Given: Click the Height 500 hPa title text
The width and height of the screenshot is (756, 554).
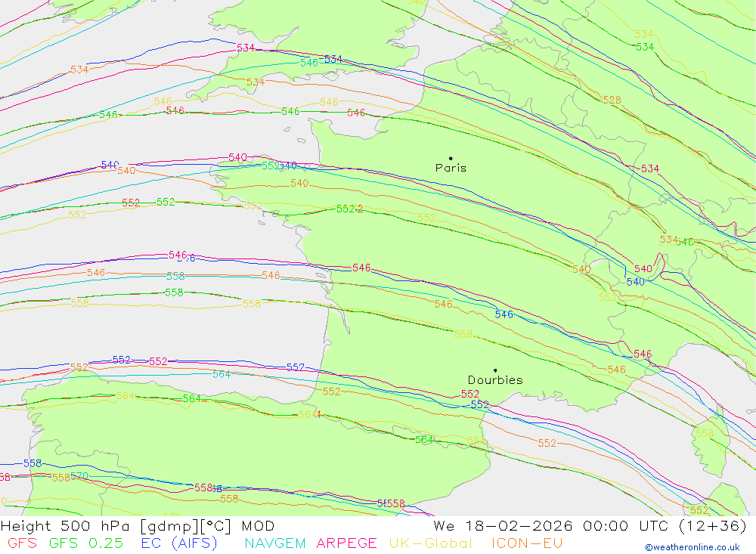Looking at the screenshot, I should click(138, 526).
